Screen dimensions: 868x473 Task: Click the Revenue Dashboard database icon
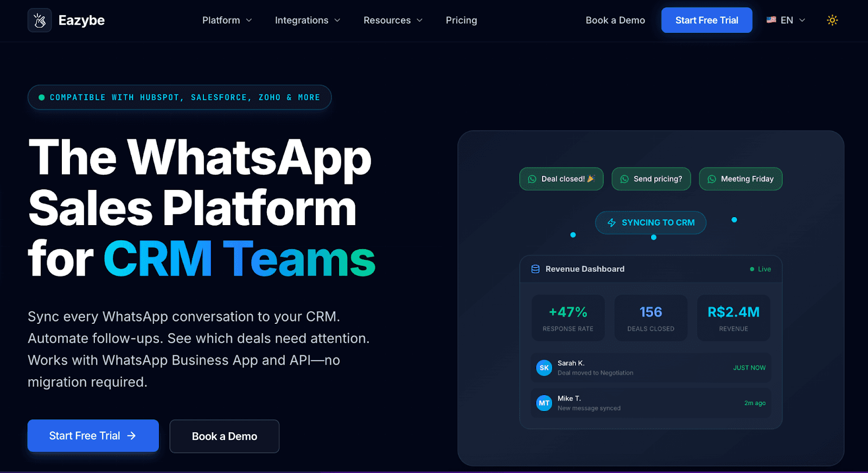(535, 269)
